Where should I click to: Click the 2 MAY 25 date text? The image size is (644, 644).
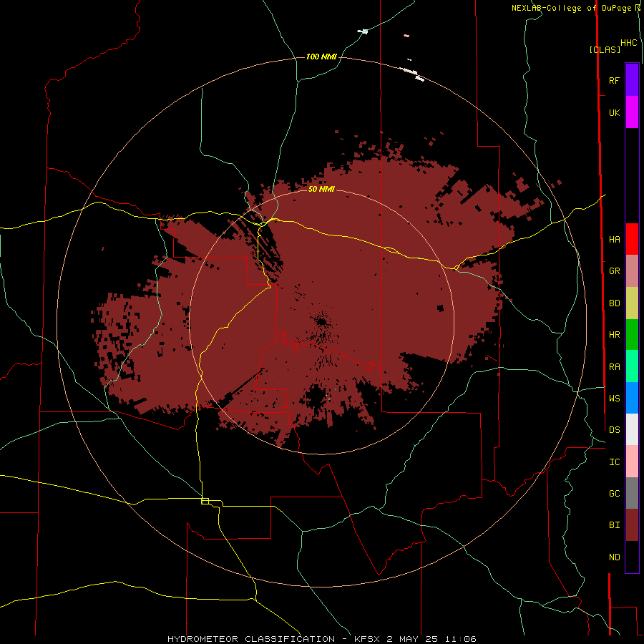pos(412,639)
